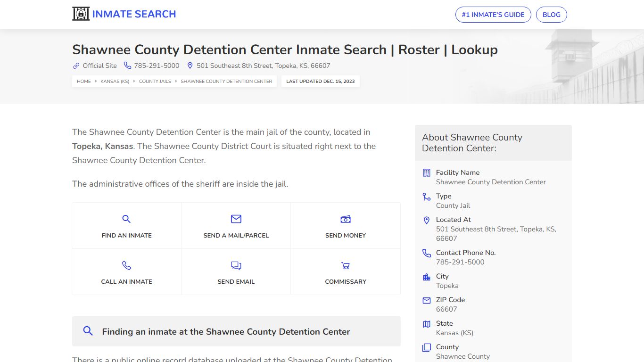This screenshot has height=362, width=644.
Task: Click the jail logo icon in header
Action: tap(81, 14)
